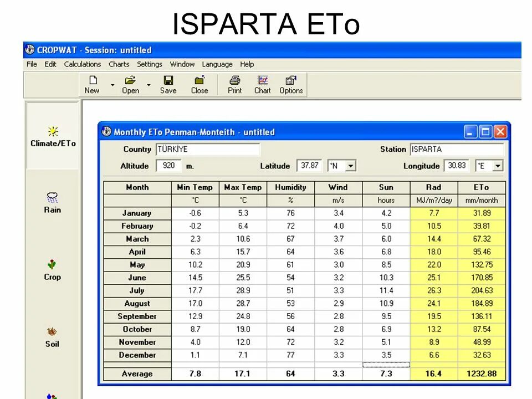Open the Calculations menu
This screenshot has width=532, height=399.
pyautogui.click(x=83, y=64)
